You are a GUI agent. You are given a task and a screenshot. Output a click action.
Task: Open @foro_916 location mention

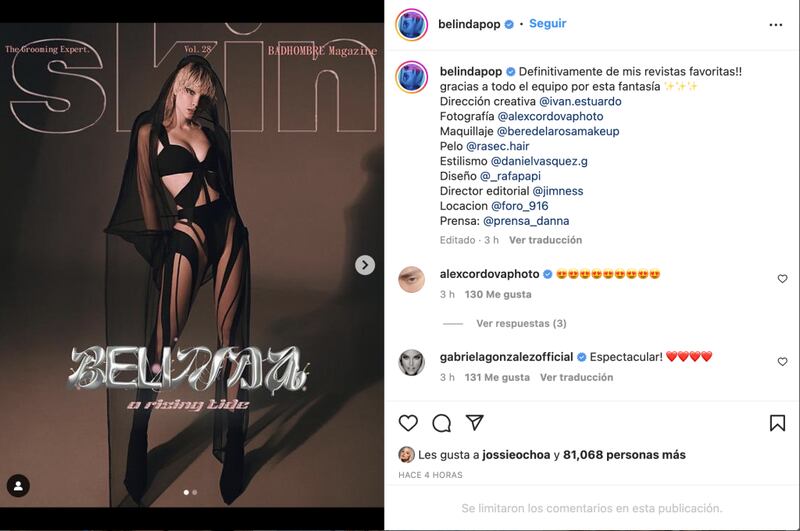pos(519,206)
